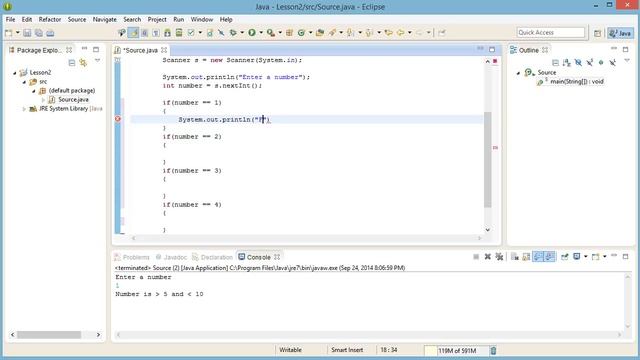Screen dimensions: 640x360
Task: Open Display Selected Console dropdown arrow
Action: coord(585,257)
